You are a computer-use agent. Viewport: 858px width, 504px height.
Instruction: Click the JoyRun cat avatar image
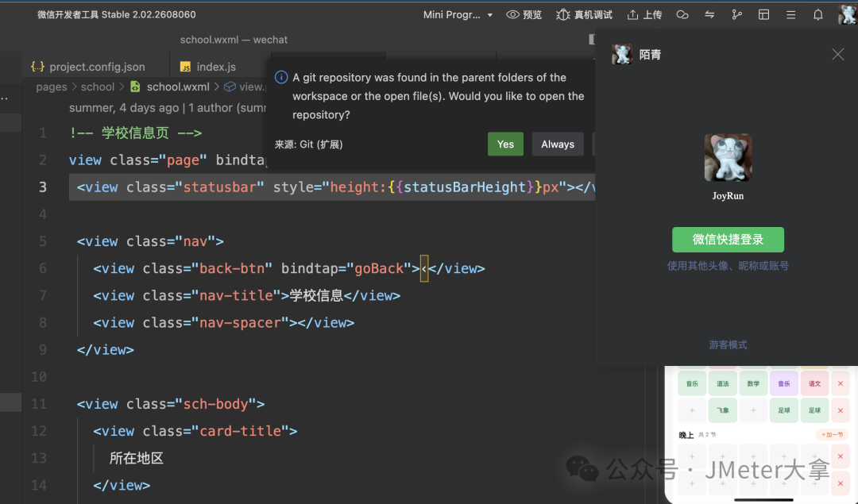(x=728, y=157)
